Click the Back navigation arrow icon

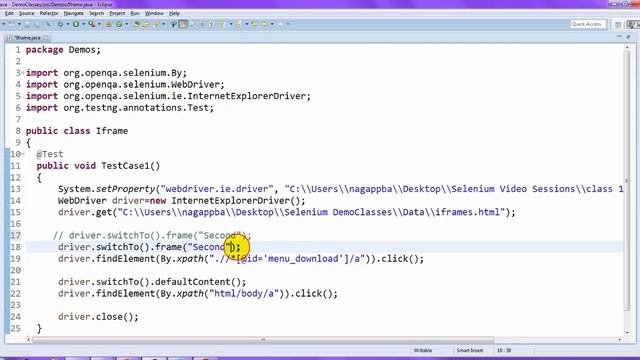click(x=264, y=24)
